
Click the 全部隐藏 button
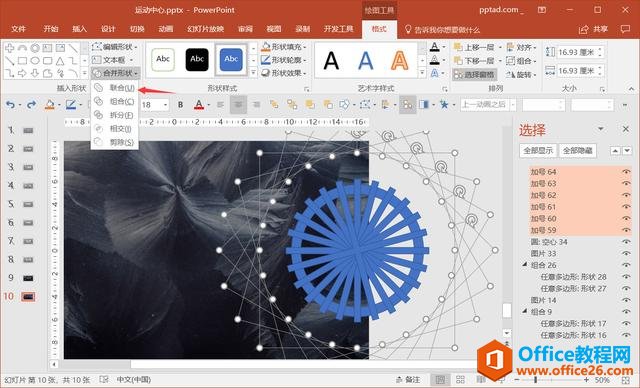578,151
